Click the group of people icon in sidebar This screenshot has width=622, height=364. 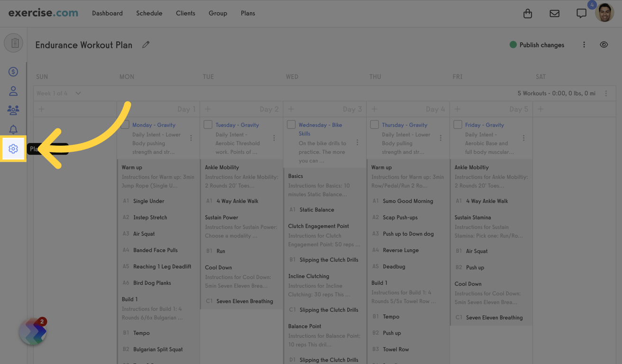click(13, 110)
